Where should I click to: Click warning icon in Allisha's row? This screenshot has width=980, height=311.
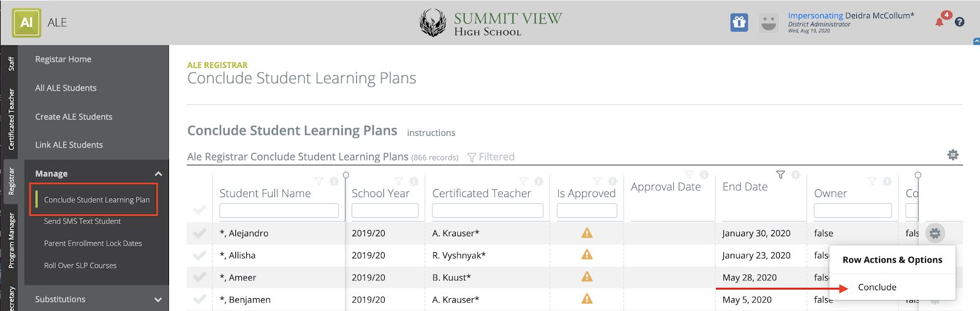pos(587,255)
